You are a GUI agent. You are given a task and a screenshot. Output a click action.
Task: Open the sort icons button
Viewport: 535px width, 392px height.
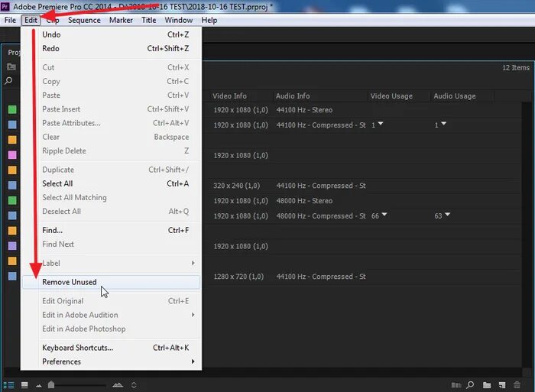click(x=134, y=385)
